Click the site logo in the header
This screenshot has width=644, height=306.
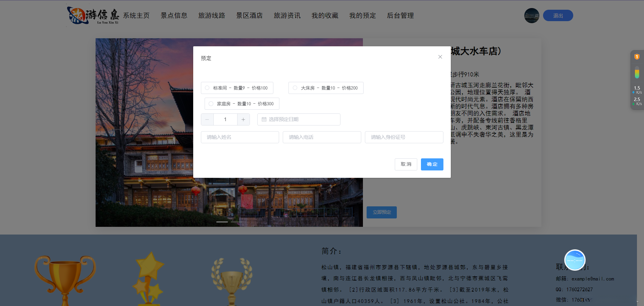pos(93,15)
